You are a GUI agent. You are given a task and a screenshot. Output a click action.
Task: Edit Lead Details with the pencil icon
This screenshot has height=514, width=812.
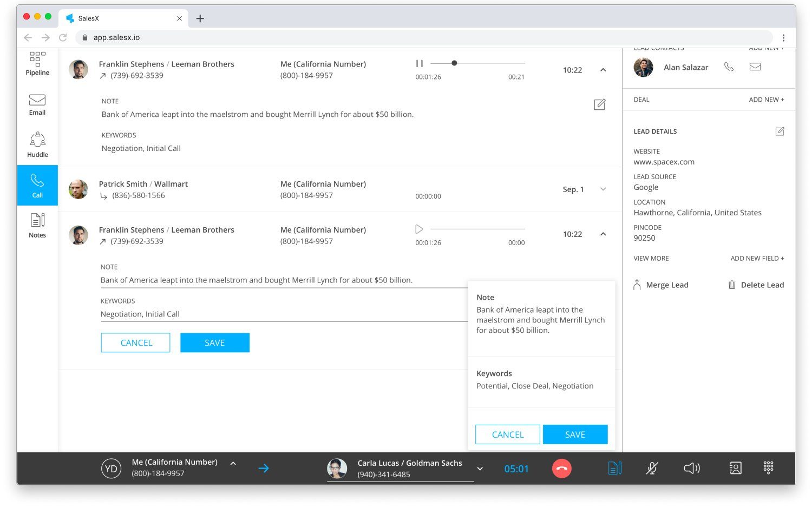780,131
